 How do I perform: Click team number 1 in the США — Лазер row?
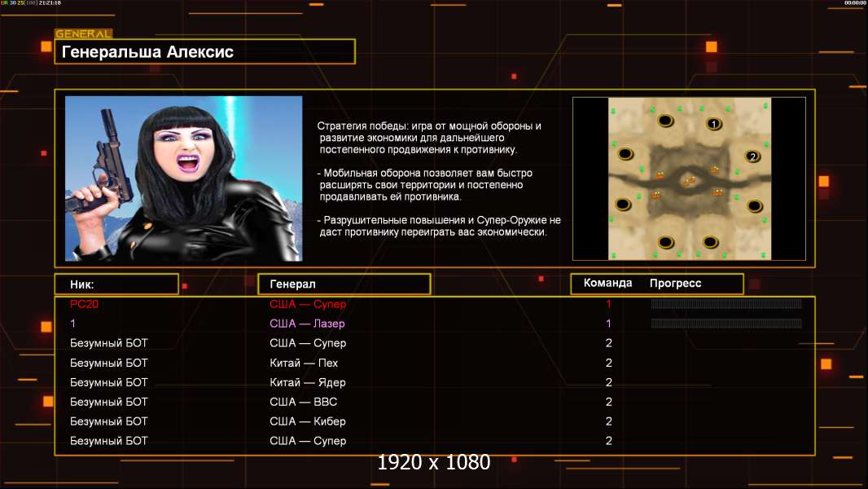608,324
